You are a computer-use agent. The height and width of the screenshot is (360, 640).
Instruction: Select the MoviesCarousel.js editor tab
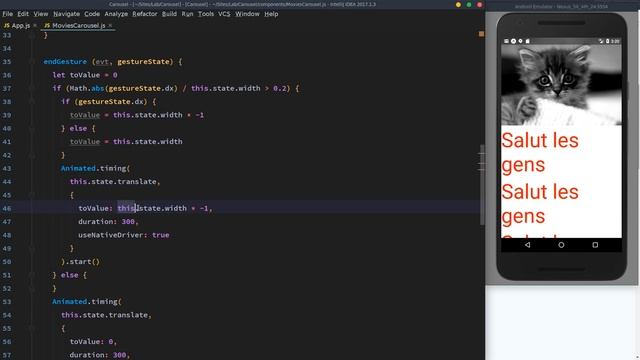[x=78, y=25]
